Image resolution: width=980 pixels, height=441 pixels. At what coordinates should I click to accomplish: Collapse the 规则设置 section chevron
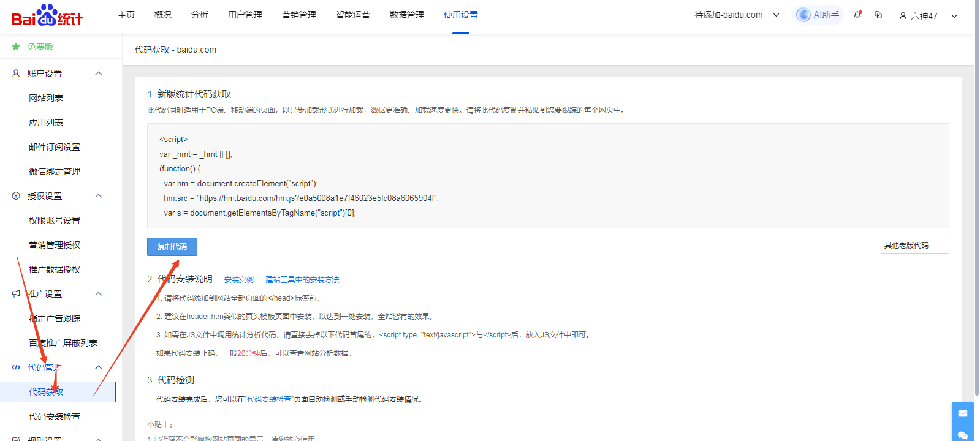tap(99, 439)
